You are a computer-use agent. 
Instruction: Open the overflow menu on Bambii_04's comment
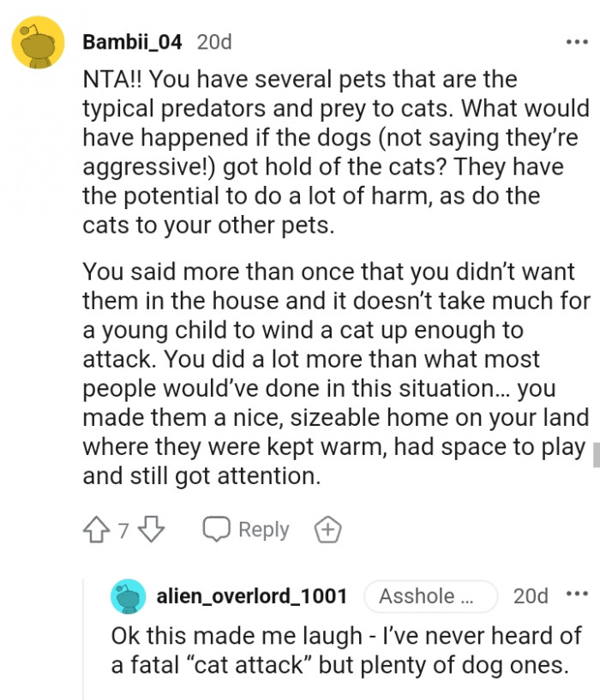click(x=579, y=41)
